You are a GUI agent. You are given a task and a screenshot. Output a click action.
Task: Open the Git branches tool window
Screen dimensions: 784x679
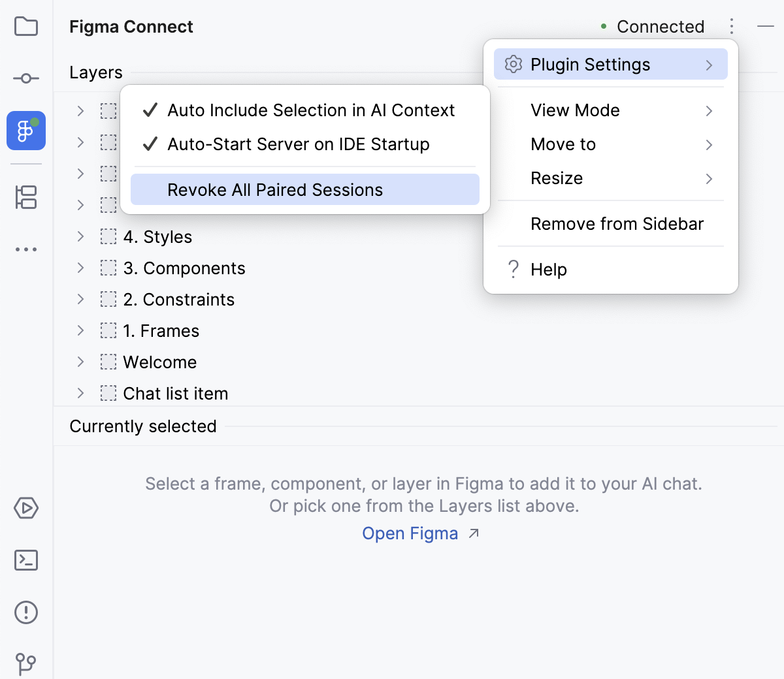click(x=26, y=663)
